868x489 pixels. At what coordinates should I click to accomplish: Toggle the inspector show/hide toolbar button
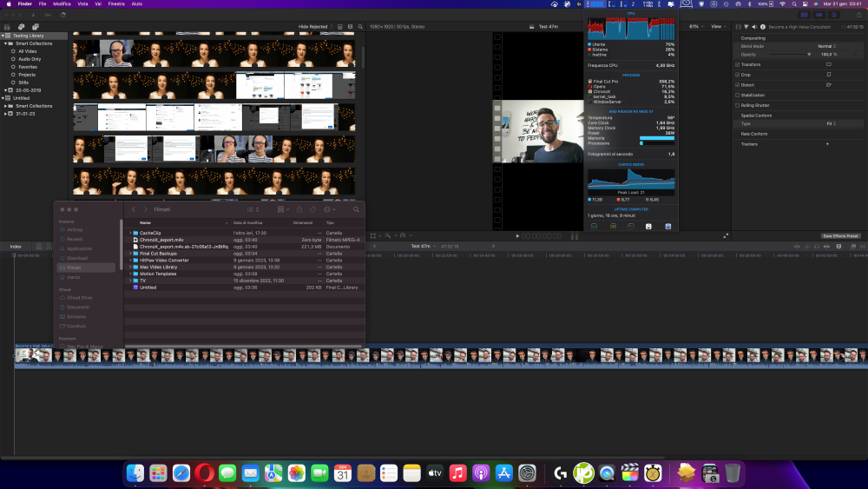pyautogui.click(x=834, y=15)
